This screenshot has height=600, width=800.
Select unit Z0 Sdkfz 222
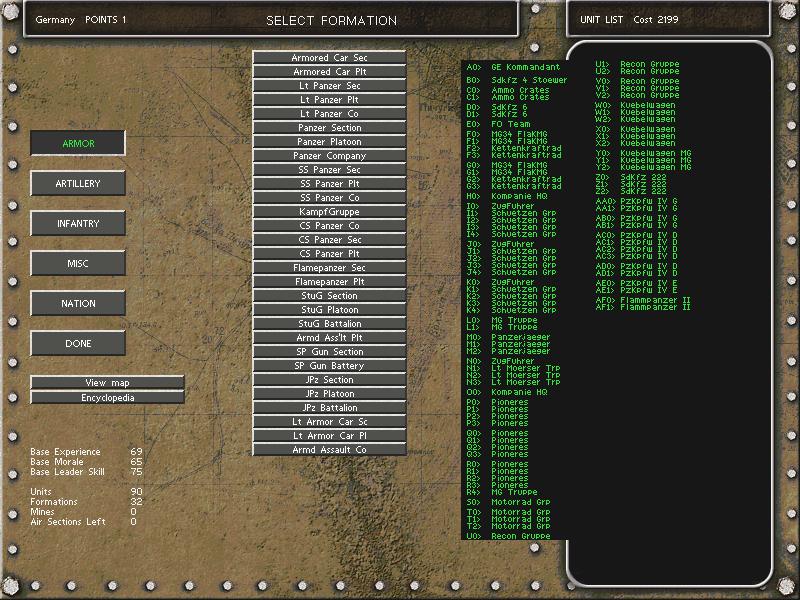click(x=631, y=177)
